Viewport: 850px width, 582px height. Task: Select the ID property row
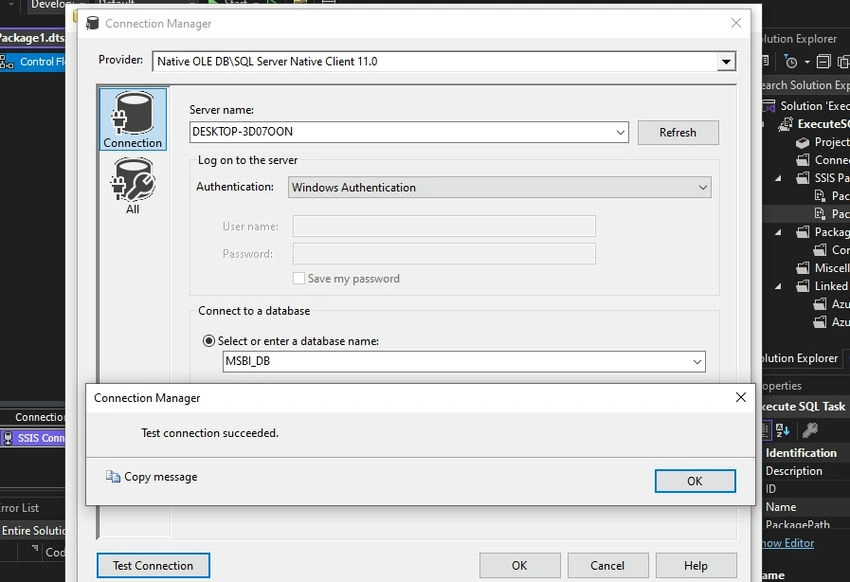click(x=806, y=489)
